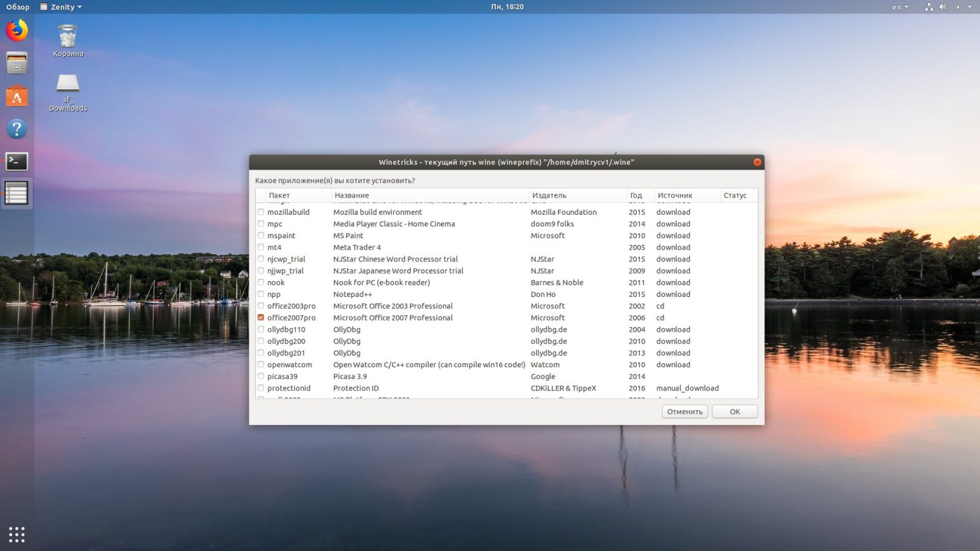
Task: Select the Open Watcom C/C++ compiler row
Action: pyautogui.click(x=507, y=364)
